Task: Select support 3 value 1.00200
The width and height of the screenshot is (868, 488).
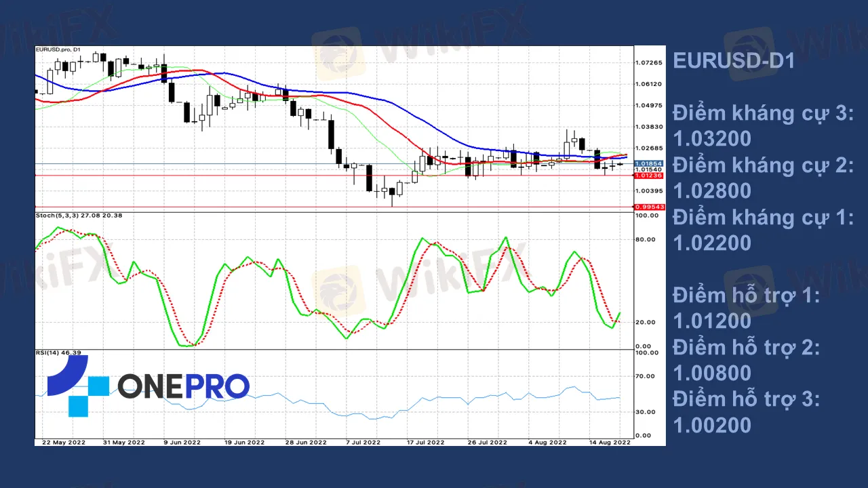Action: click(x=712, y=425)
